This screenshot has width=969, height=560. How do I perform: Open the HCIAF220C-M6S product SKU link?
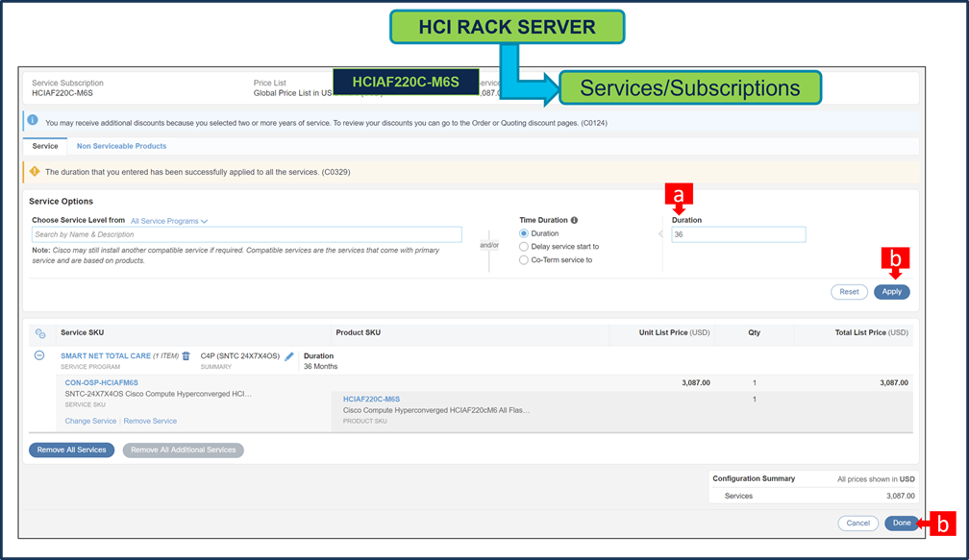tap(371, 400)
